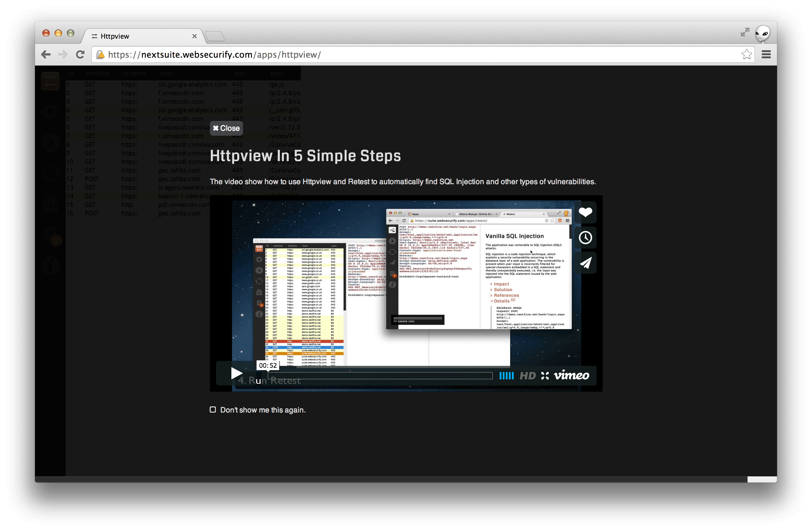
Task: Open the info icon in sidebar
Action: pos(51,265)
